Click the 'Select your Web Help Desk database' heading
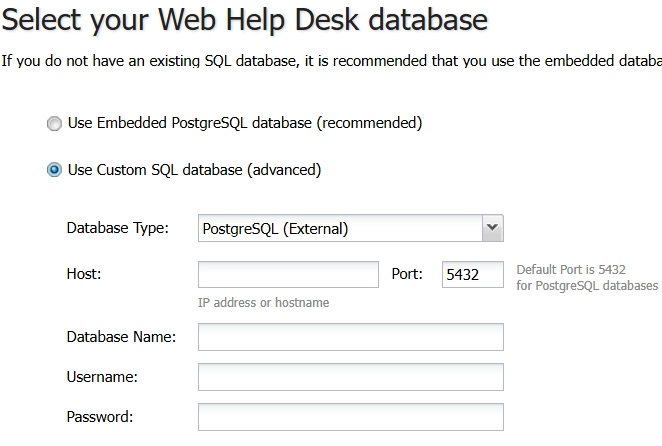 pyautogui.click(x=245, y=18)
